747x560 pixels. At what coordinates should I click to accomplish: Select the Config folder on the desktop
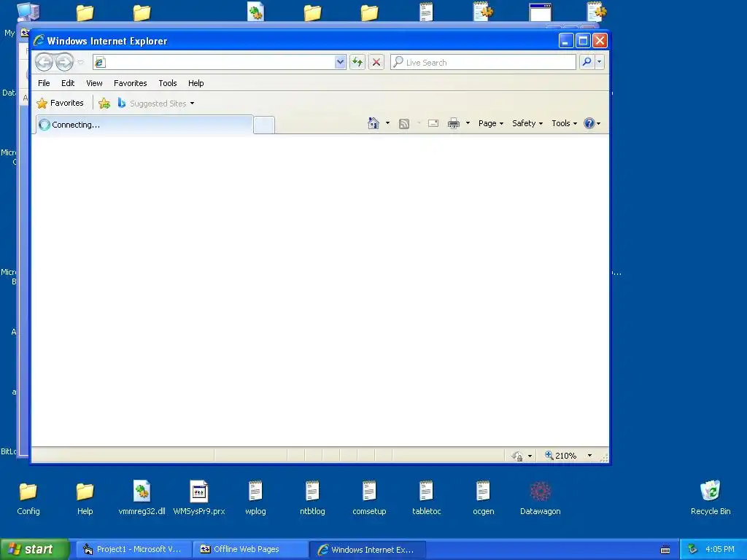coord(28,497)
